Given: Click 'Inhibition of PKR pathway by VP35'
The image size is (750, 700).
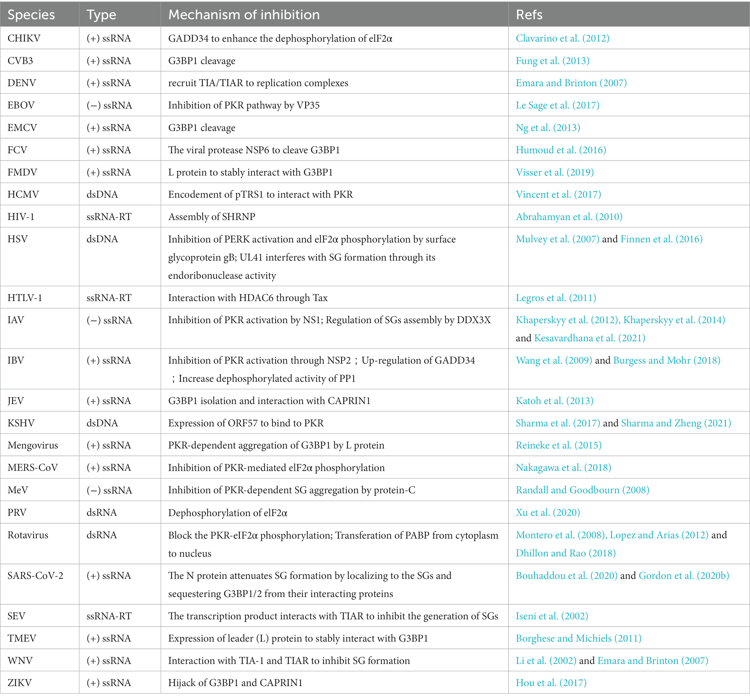Looking at the screenshot, I should point(244,105).
